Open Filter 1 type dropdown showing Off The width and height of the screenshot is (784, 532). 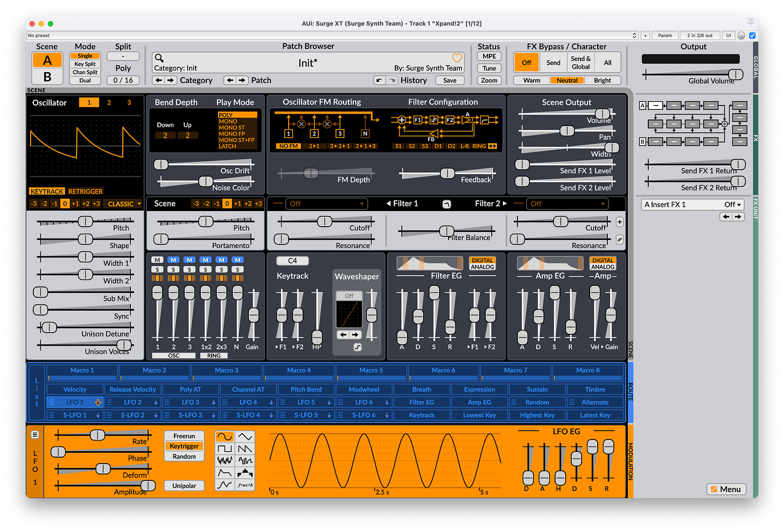click(326, 204)
